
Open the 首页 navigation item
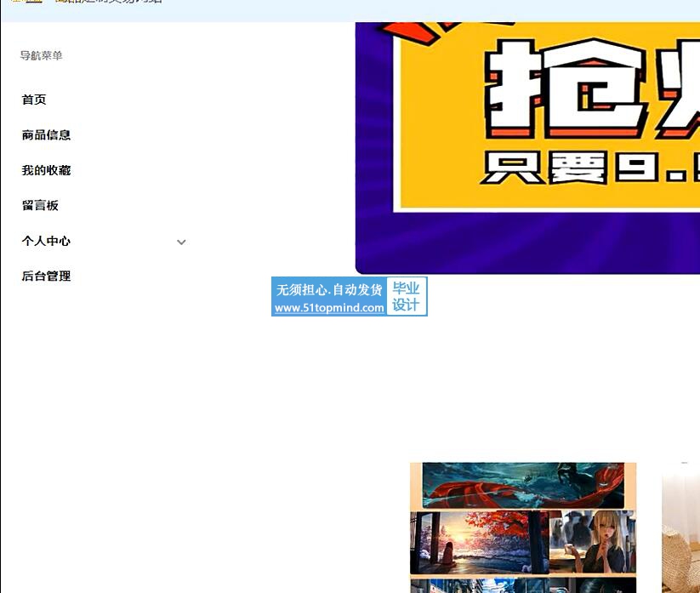[34, 100]
